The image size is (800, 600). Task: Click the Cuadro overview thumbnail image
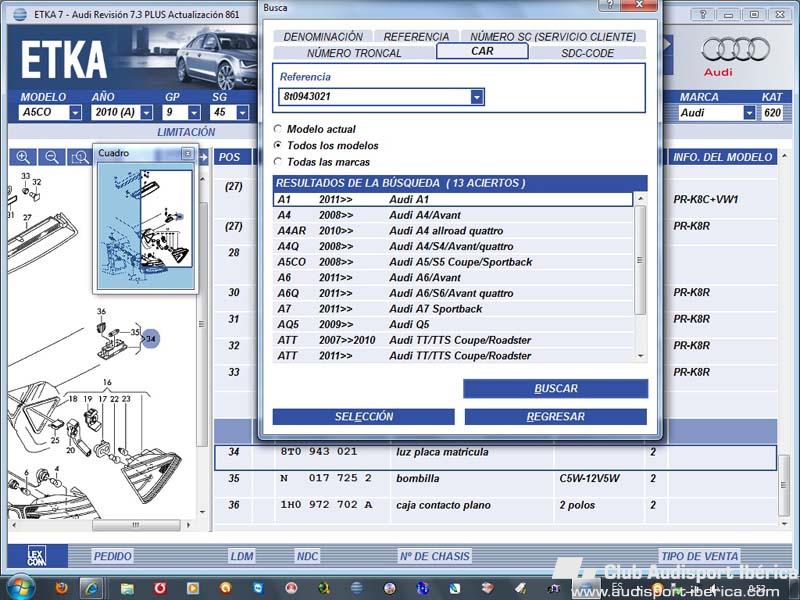(145, 227)
